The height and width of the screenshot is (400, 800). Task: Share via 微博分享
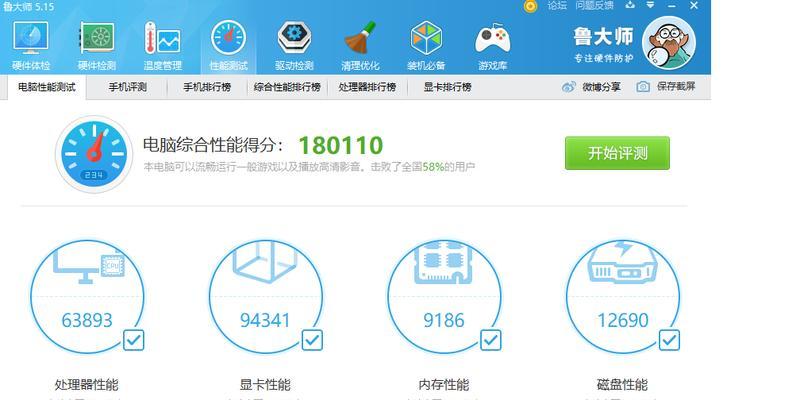[602, 87]
